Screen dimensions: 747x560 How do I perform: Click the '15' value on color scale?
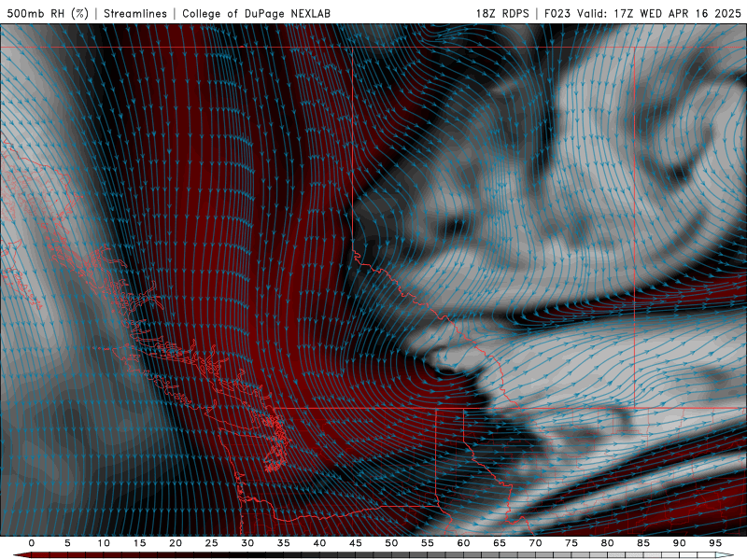click(139, 543)
